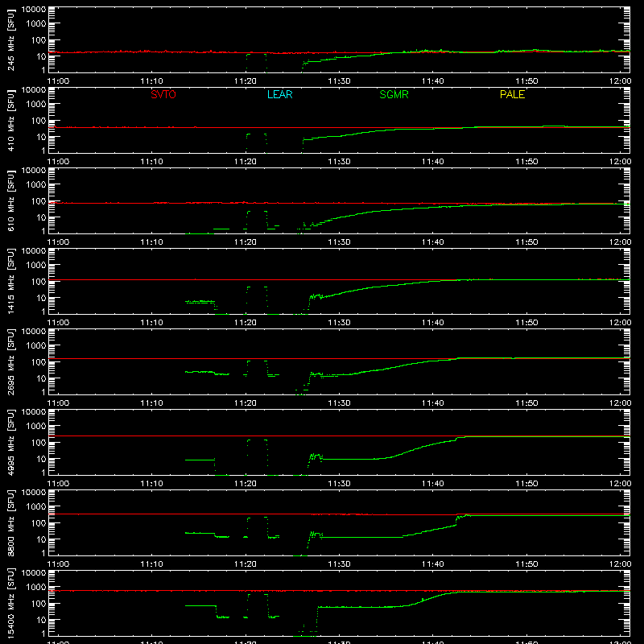
Task: Click 11:50 tick under the 2695 MHz panel
Action: tap(526, 403)
